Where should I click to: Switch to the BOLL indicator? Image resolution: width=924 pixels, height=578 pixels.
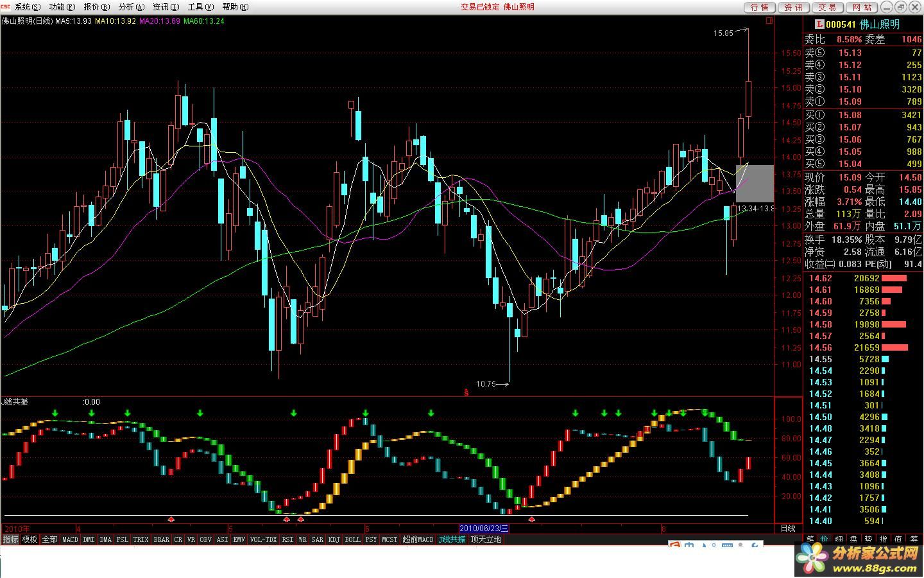pyautogui.click(x=353, y=539)
